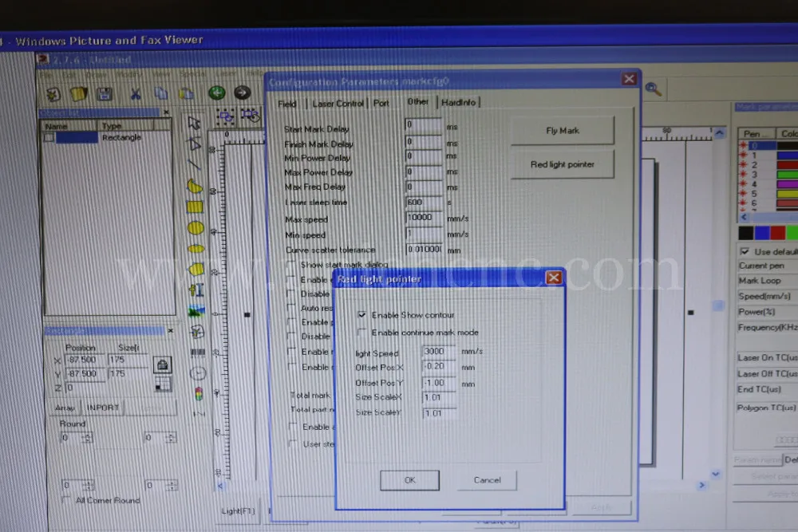The image size is (798, 532).
Task: Select the Bitmap image tool
Action: click(x=196, y=311)
